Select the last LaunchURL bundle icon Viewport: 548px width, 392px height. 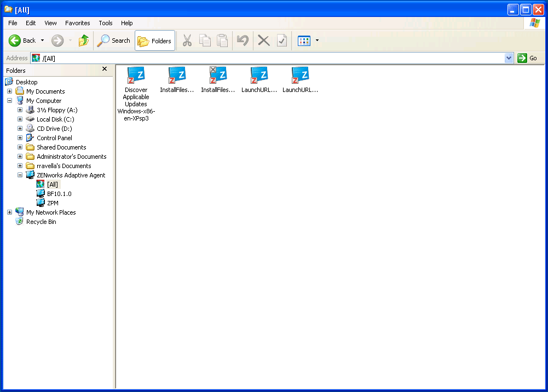(x=300, y=75)
